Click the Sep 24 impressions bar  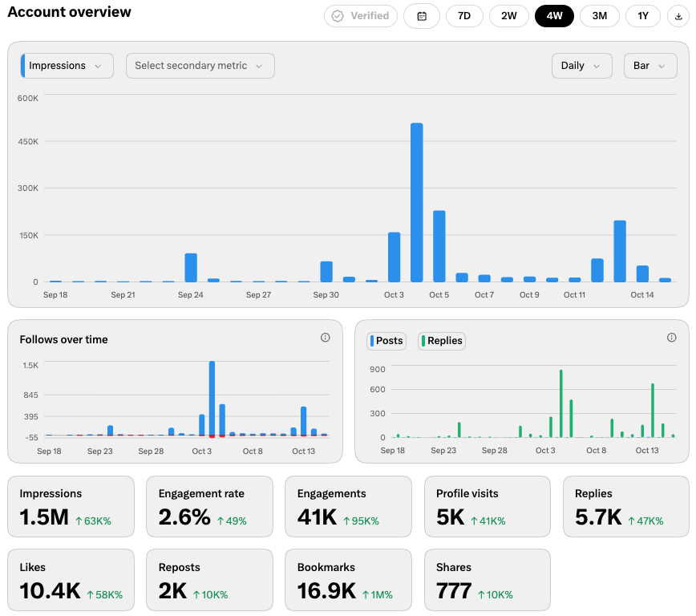point(191,268)
